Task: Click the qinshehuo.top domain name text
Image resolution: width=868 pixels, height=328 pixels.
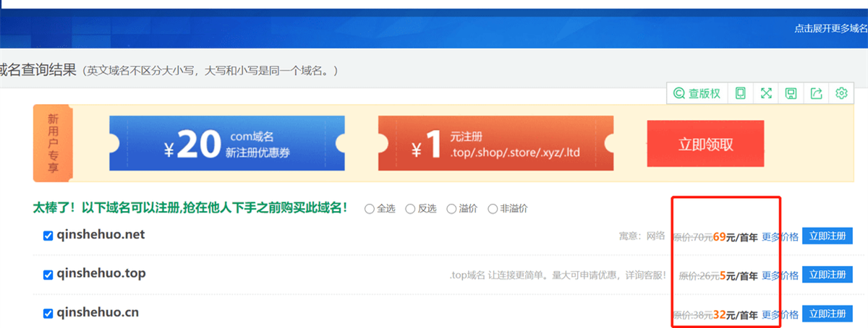Action: (101, 273)
